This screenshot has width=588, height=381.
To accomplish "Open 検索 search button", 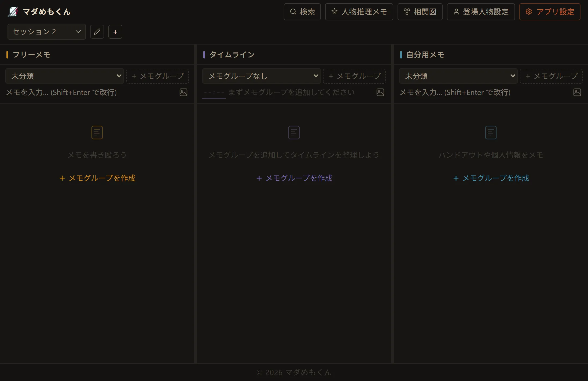I will tap(302, 12).
